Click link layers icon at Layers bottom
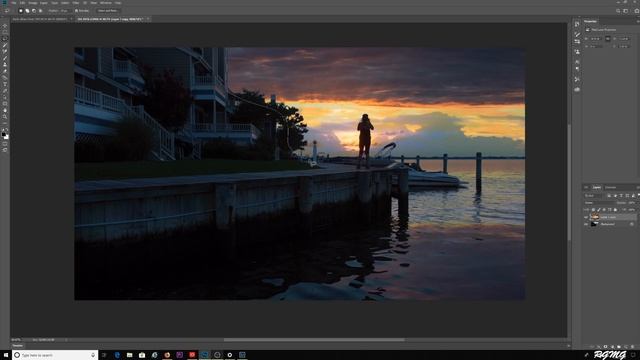Image resolution: width=640 pixels, height=360 pixels. pyautogui.click(x=592, y=347)
